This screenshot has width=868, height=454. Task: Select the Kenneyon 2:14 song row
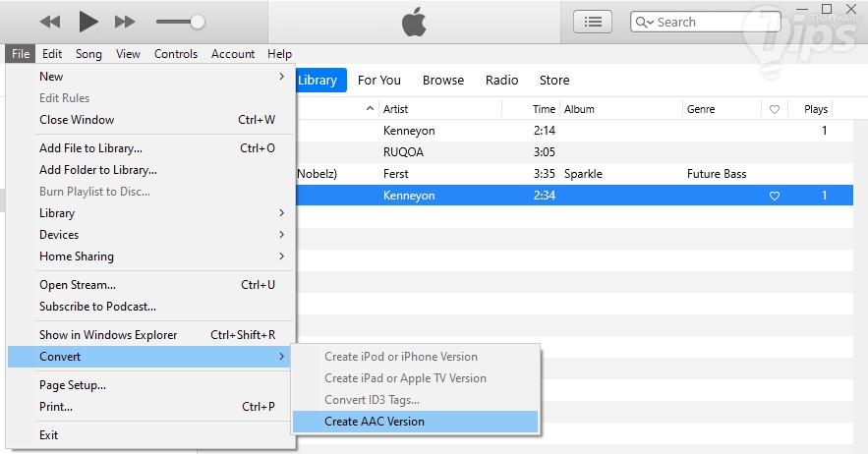coord(575,131)
